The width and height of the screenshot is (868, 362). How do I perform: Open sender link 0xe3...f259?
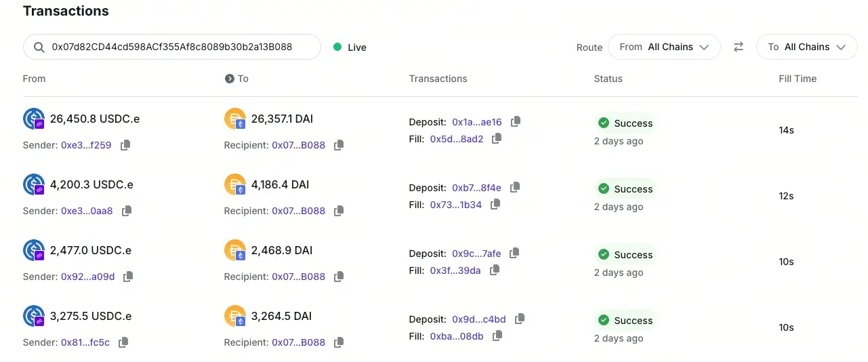[86, 145]
